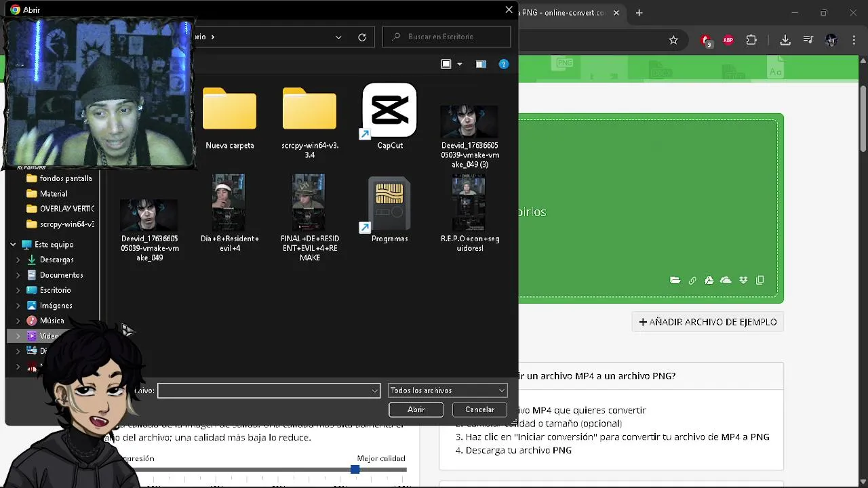
Task: Open the media controls icon in Chrome
Action: coord(808,40)
